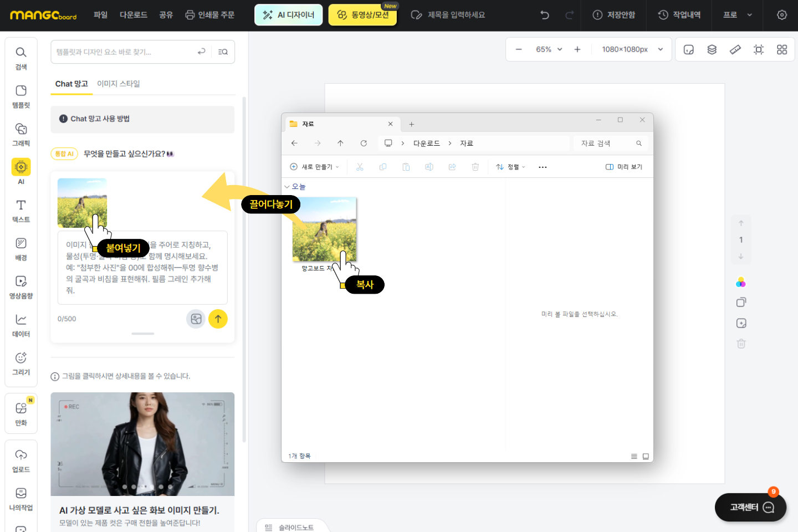Screen dimensions: 798x532
Task: Click the AI 디자이너 button
Action: click(x=288, y=15)
